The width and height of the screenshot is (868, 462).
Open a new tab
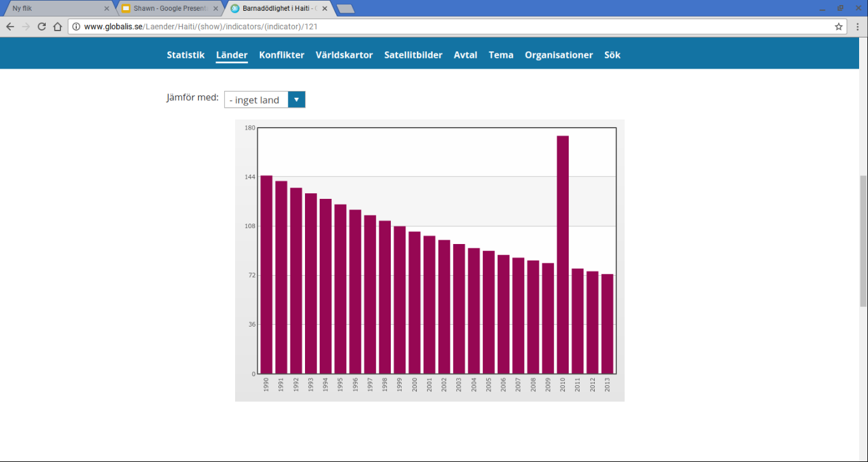tap(345, 9)
